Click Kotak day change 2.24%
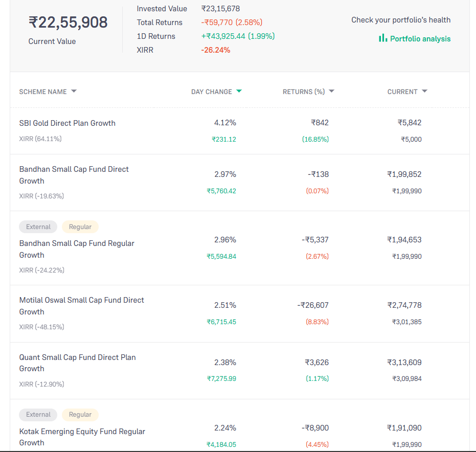The height and width of the screenshot is (452, 476). (225, 428)
